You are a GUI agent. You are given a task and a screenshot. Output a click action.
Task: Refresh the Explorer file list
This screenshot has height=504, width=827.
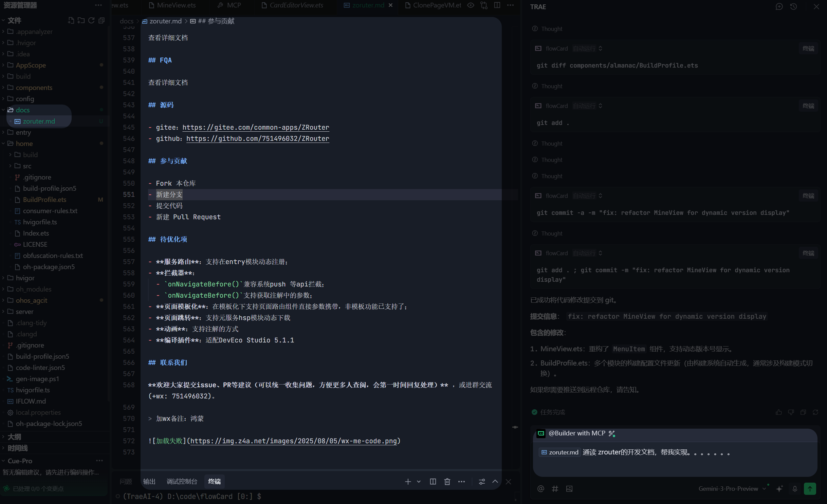tap(91, 20)
